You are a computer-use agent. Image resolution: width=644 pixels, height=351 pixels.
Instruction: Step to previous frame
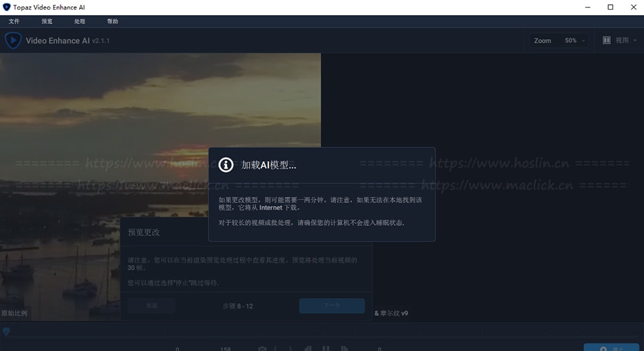click(308, 349)
